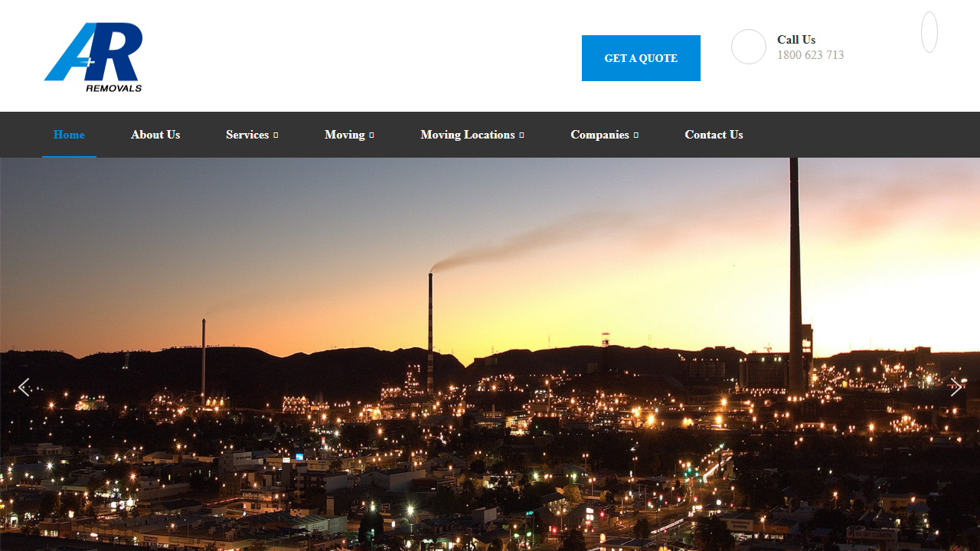Click the phone number 1800 623 713
The width and height of the screenshot is (980, 551).
[x=810, y=55]
